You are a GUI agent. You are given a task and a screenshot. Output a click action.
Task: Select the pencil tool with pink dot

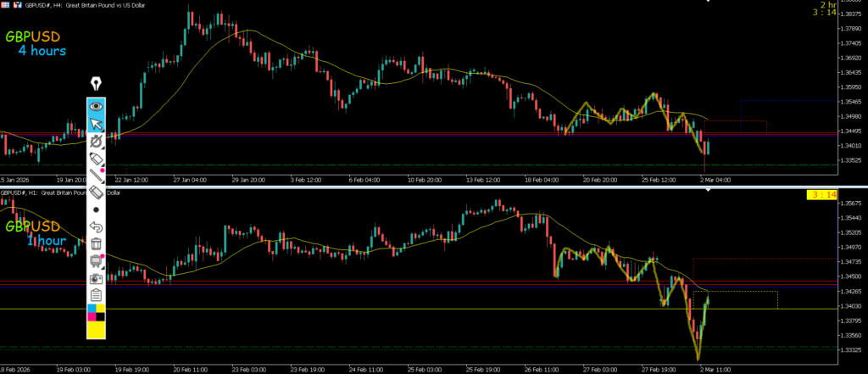click(96, 176)
